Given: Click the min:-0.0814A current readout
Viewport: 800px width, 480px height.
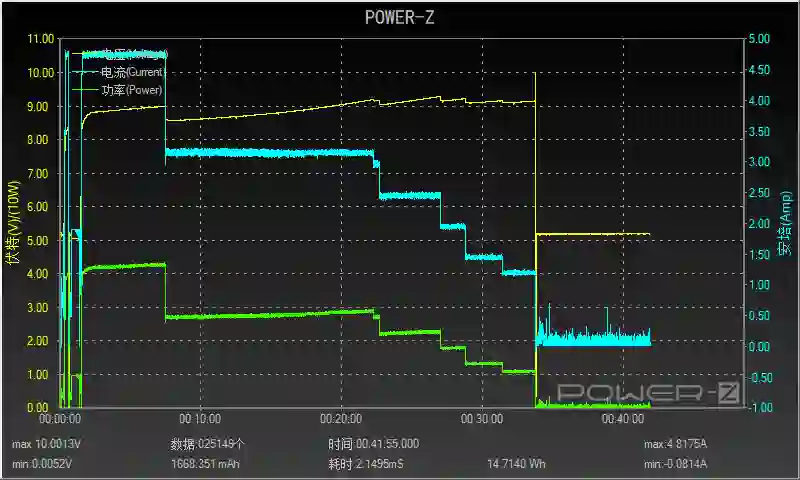Looking at the screenshot, I should [676, 464].
